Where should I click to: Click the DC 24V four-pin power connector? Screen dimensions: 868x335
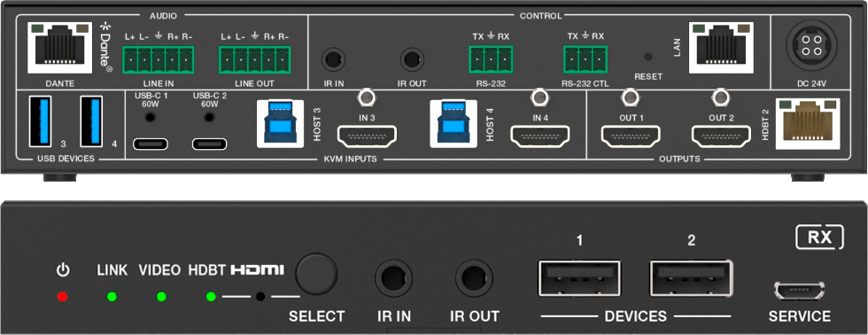(x=811, y=45)
